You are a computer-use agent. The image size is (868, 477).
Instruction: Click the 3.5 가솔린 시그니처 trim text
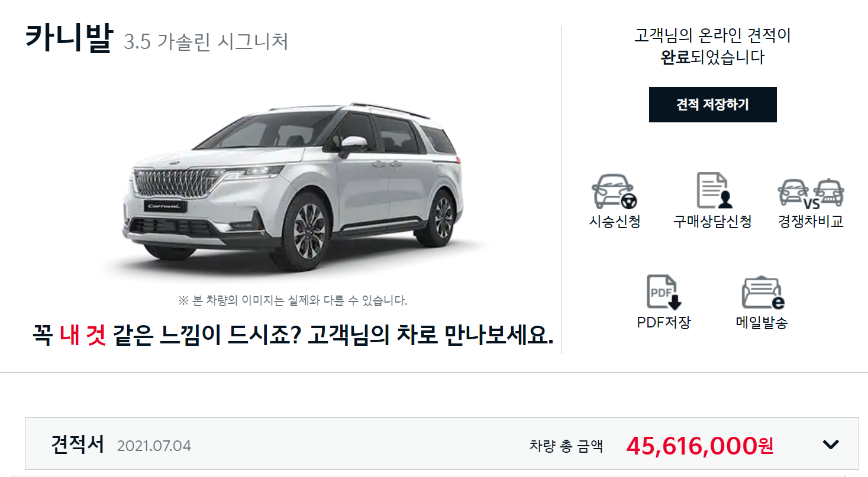206,43
